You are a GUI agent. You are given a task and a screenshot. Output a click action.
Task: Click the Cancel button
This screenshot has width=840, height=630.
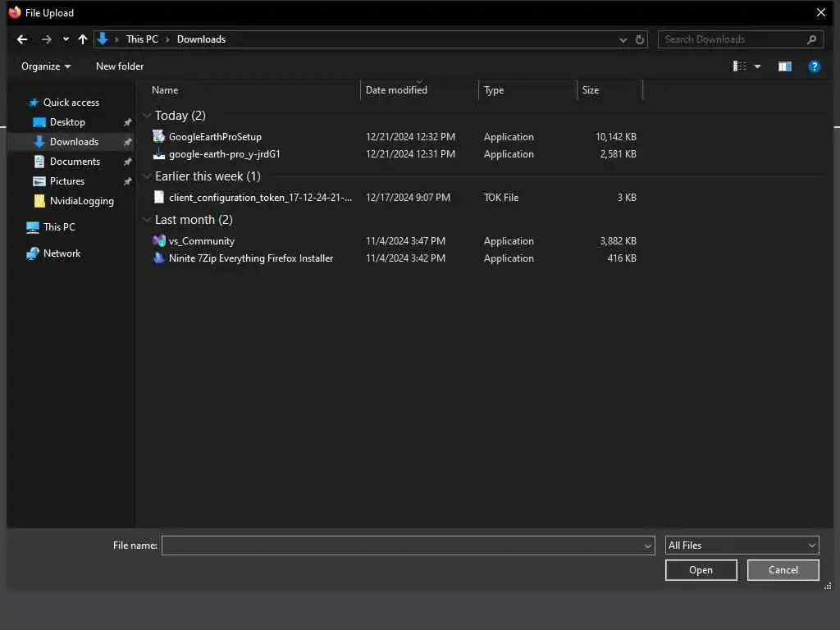783,570
